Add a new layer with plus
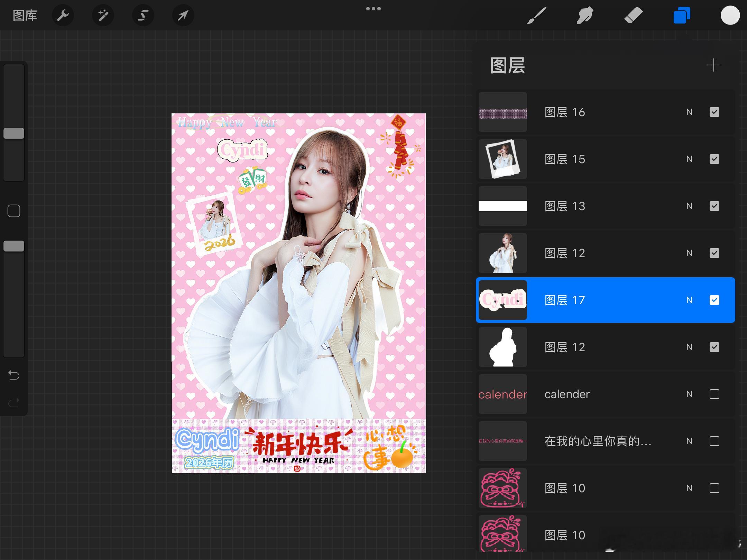The image size is (747, 560). pyautogui.click(x=713, y=65)
